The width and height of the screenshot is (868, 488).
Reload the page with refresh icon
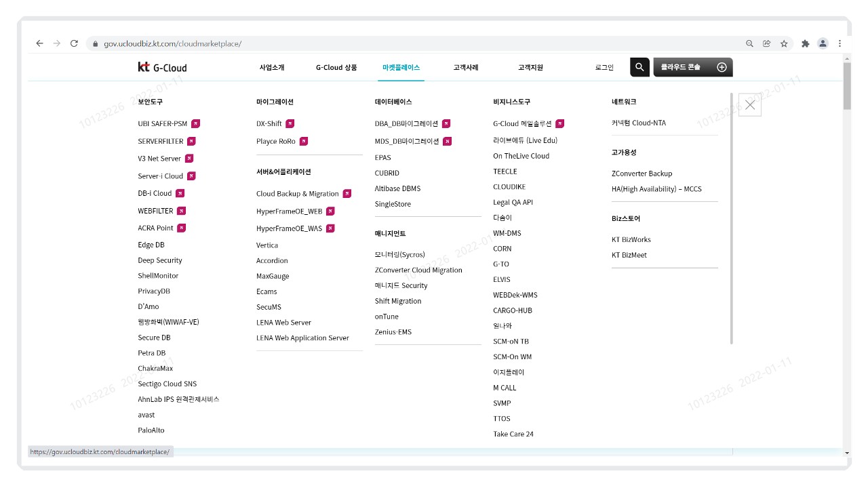coord(74,43)
